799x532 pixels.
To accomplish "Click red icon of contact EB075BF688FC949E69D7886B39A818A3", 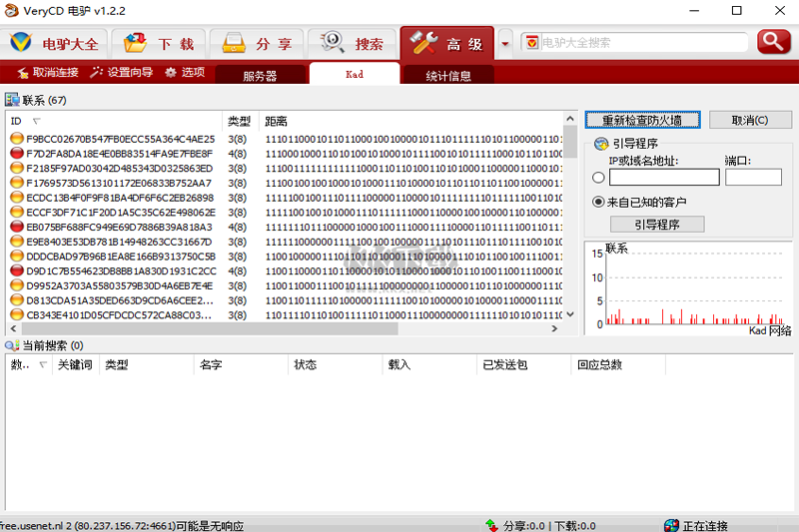I will [17, 227].
